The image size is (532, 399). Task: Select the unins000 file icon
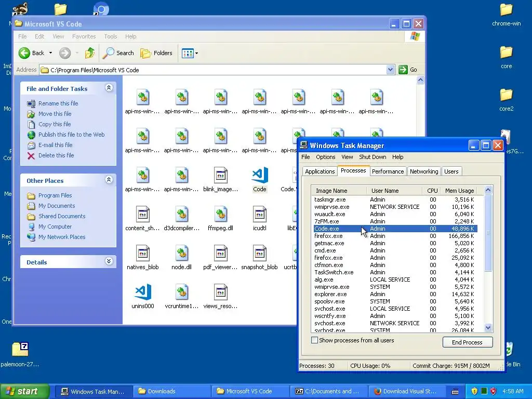[x=143, y=292]
